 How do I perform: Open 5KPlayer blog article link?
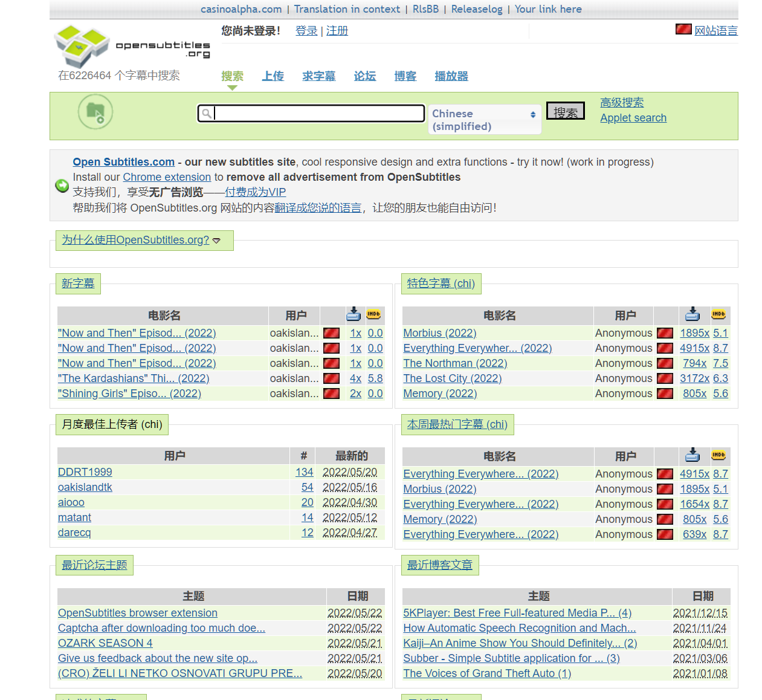[517, 613]
